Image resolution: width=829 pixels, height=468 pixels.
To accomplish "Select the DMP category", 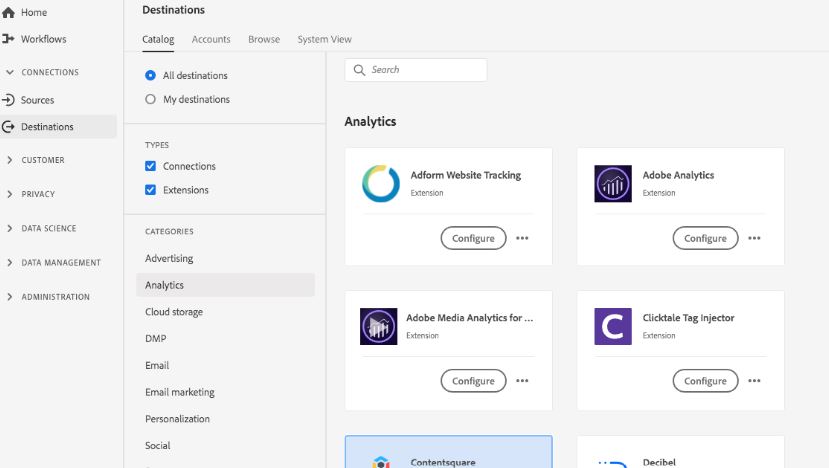I will tap(226, 338).
